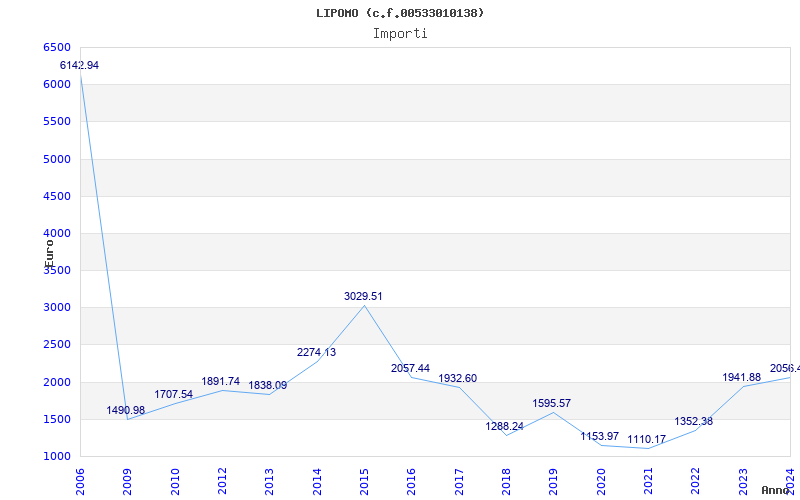Click the 1595.57 data label
The height and width of the screenshot is (500, 800).
(552, 403)
